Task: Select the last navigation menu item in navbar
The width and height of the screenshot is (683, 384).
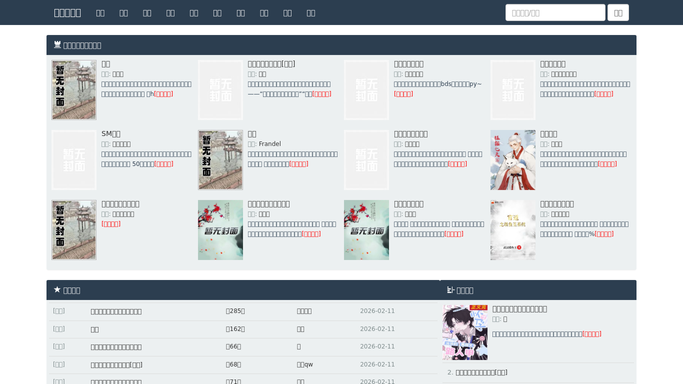Action: 311,13
